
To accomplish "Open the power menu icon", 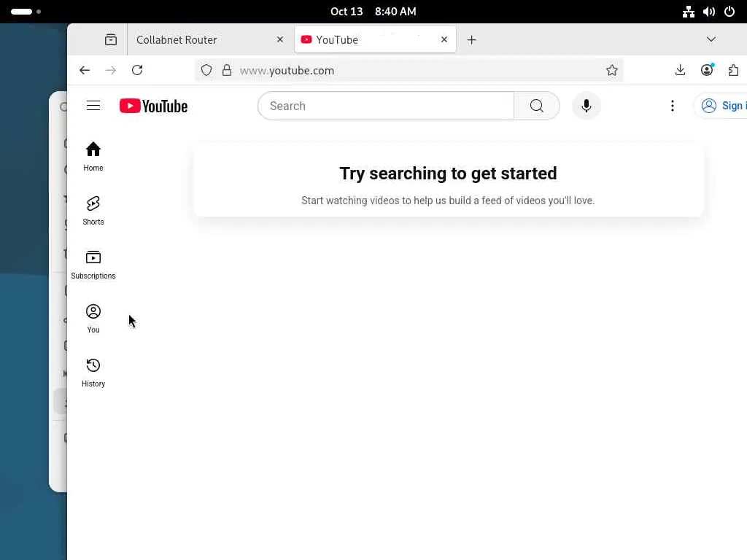I will point(729,12).
